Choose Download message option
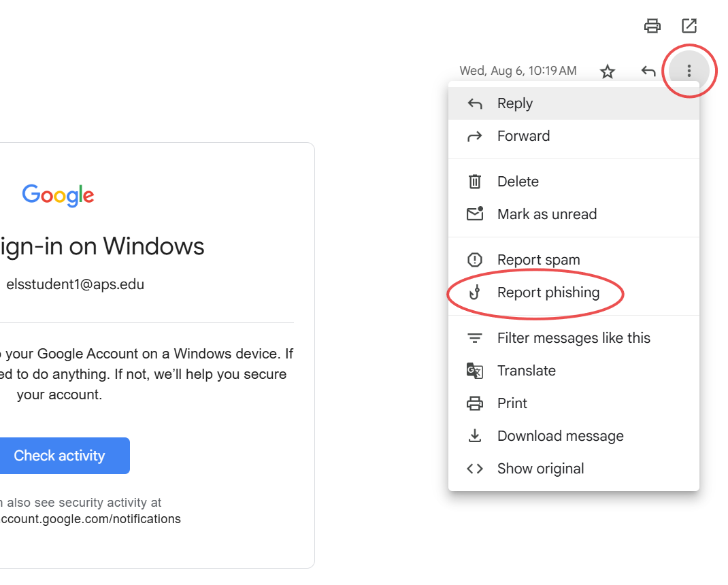728x585 pixels. [560, 436]
